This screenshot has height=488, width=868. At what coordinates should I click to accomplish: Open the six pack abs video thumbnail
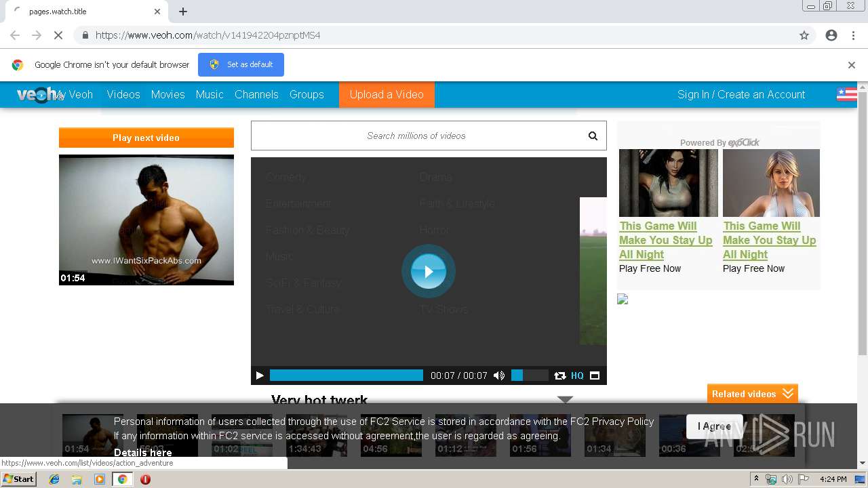coord(146,220)
